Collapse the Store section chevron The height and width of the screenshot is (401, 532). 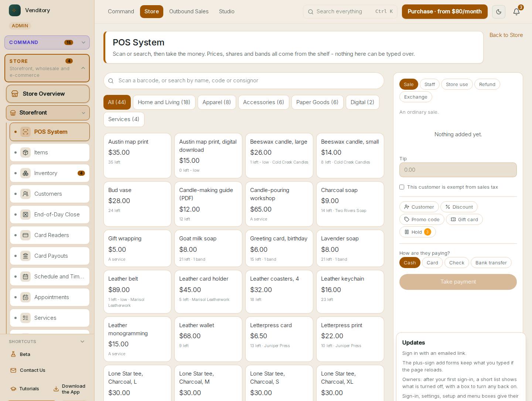point(83,68)
